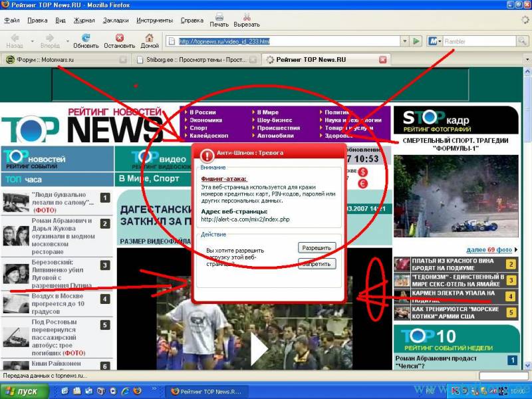Open the Происшествия section link
The image size is (532, 399).
tap(279, 128)
